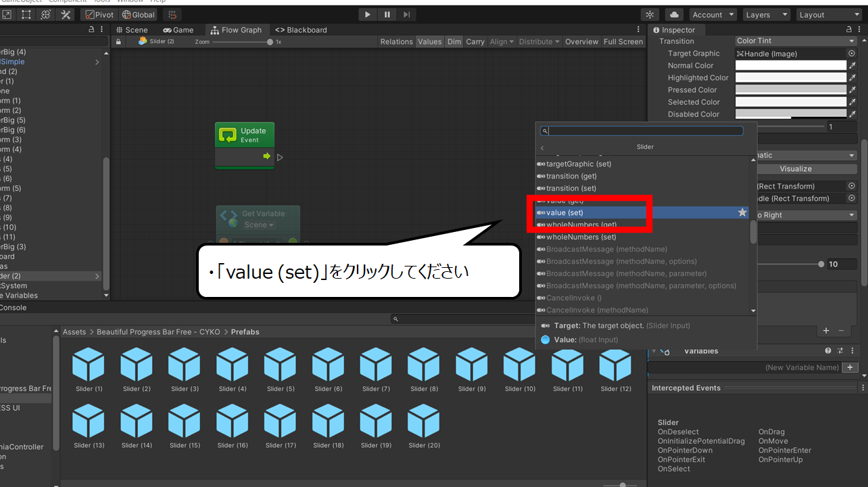The height and width of the screenshot is (487, 868).
Task: Pick eyedropper for Highlighted Color
Action: coord(852,78)
